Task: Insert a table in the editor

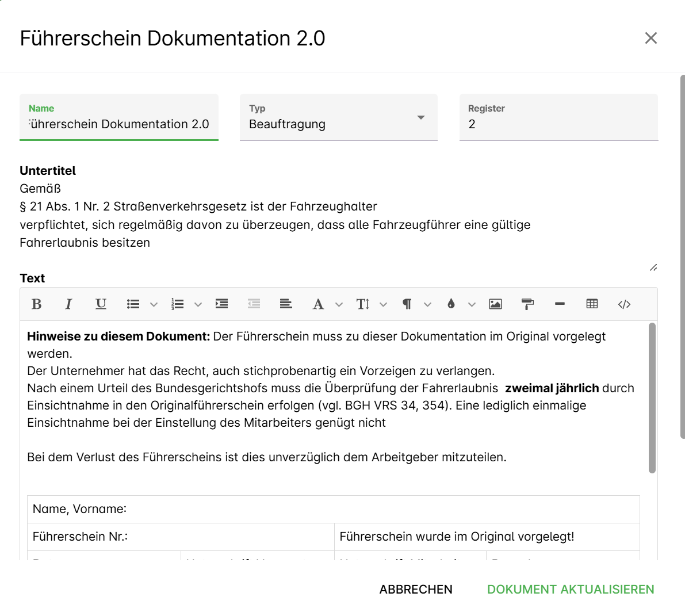Action: pos(592,304)
